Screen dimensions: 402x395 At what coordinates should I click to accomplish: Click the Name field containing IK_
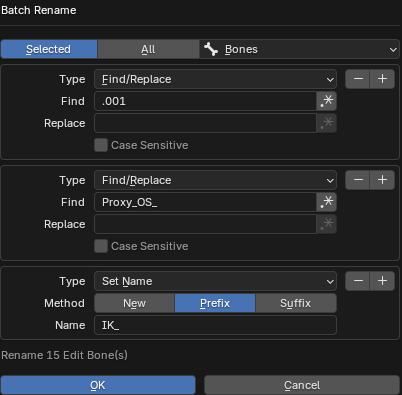pyautogui.click(x=215, y=325)
